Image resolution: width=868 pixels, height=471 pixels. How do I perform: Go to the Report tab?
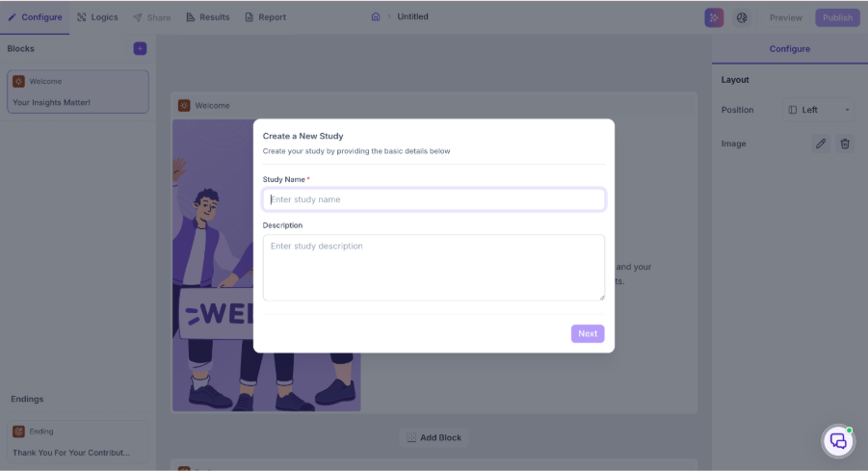tap(265, 17)
